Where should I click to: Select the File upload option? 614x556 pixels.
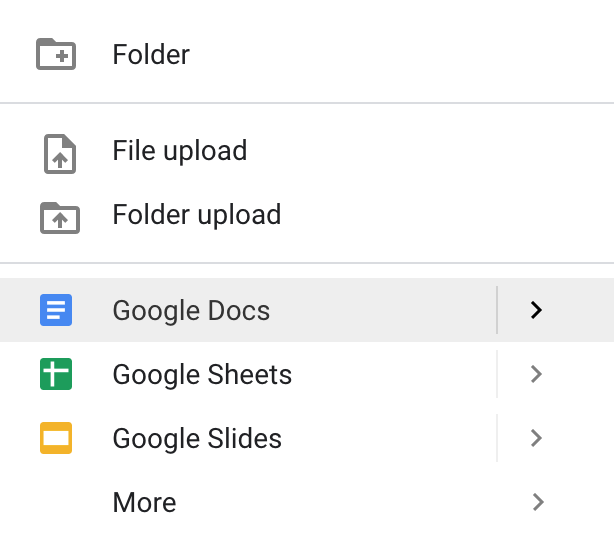(180, 151)
